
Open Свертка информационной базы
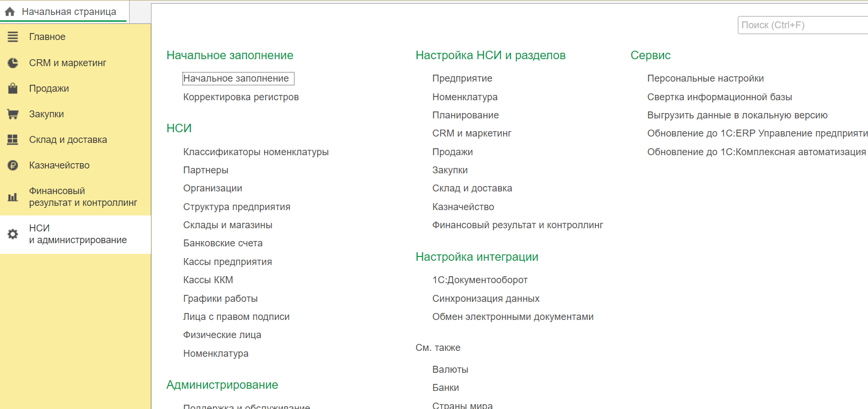719,97
